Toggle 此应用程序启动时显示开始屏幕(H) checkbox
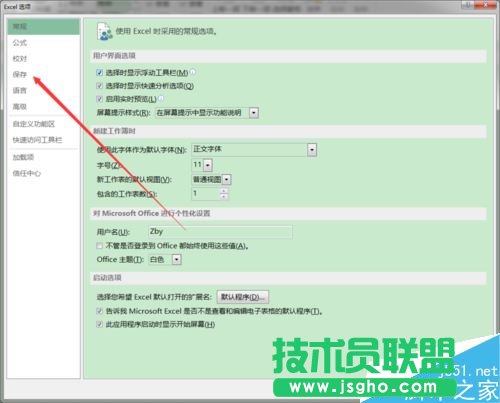 point(99,324)
